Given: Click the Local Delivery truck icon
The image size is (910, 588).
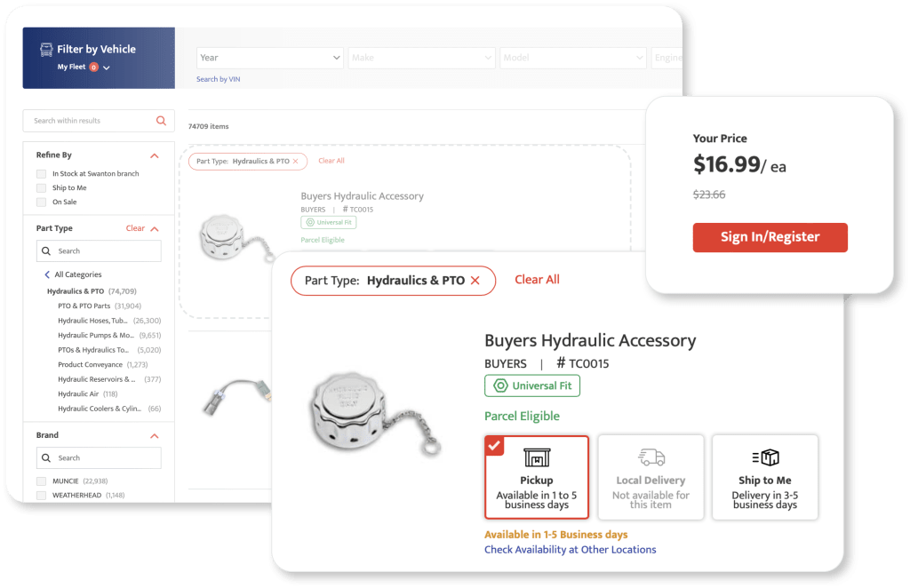Looking at the screenshot, I should [651, 457].
